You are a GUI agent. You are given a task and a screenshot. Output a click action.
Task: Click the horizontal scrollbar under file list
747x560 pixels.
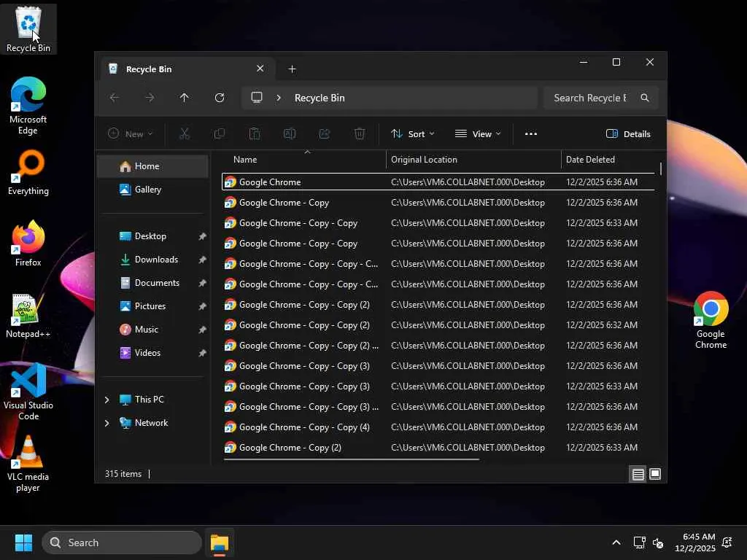click(351, 459)
